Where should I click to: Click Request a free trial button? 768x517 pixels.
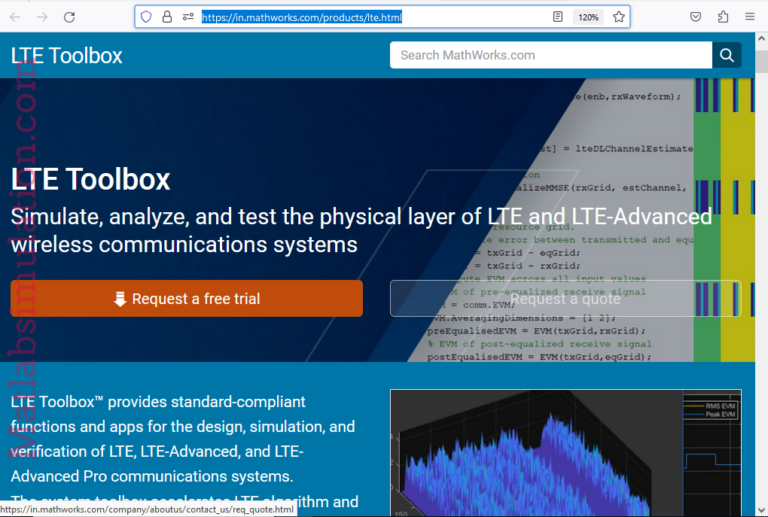click(187, 299)
